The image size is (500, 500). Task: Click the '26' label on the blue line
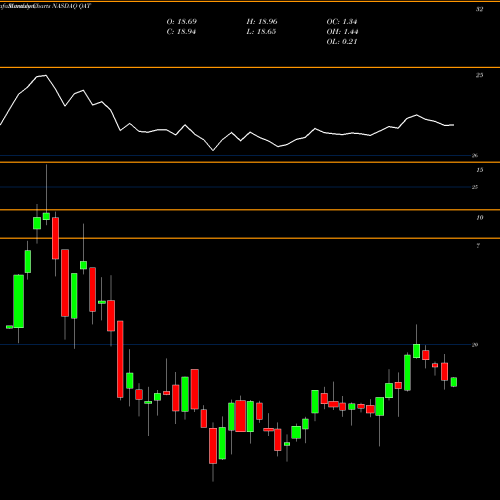point(475,156)
